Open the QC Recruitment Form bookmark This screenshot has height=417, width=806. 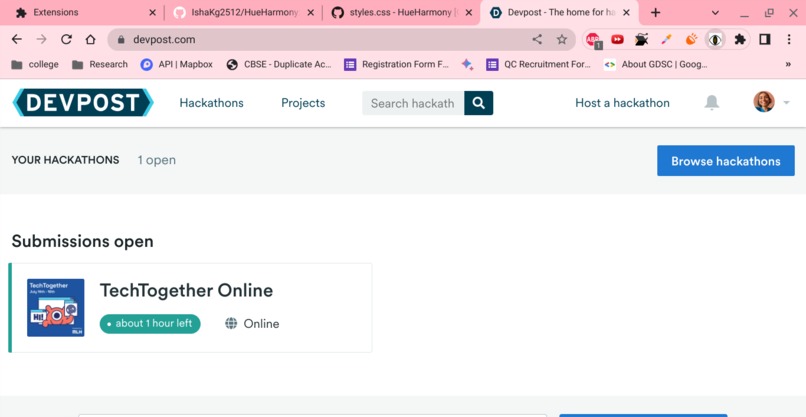click(x=540, y=64)
